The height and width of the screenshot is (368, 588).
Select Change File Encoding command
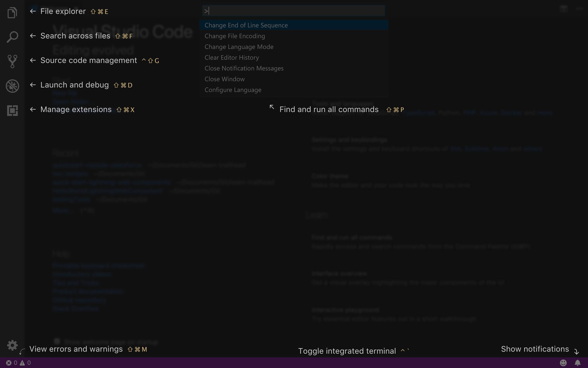click(x=294, y=36)
